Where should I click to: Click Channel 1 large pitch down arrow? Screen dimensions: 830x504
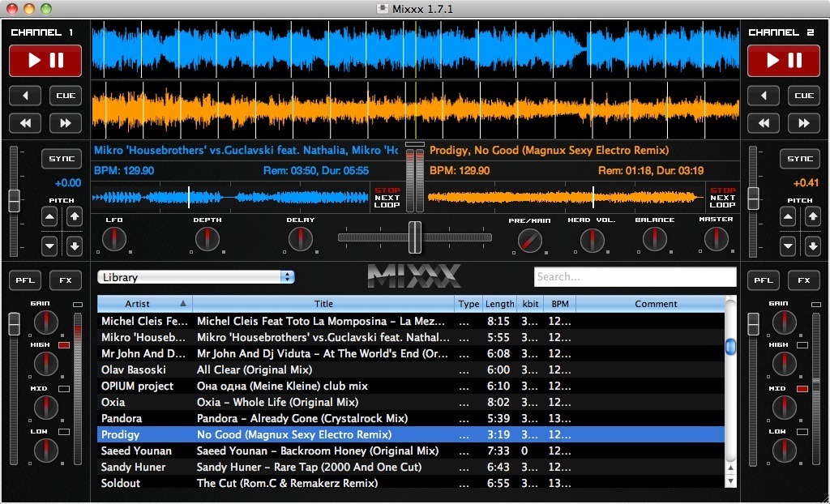[74, 246]
